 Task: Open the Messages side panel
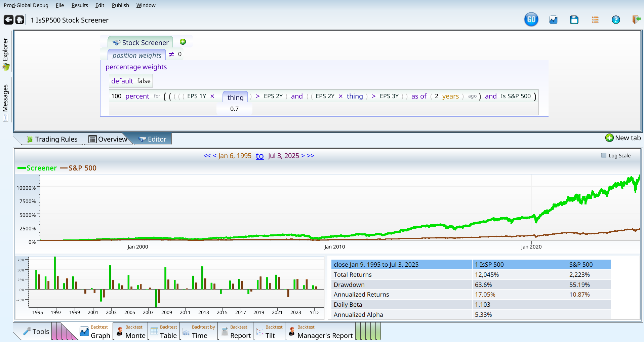click(6, 100)
